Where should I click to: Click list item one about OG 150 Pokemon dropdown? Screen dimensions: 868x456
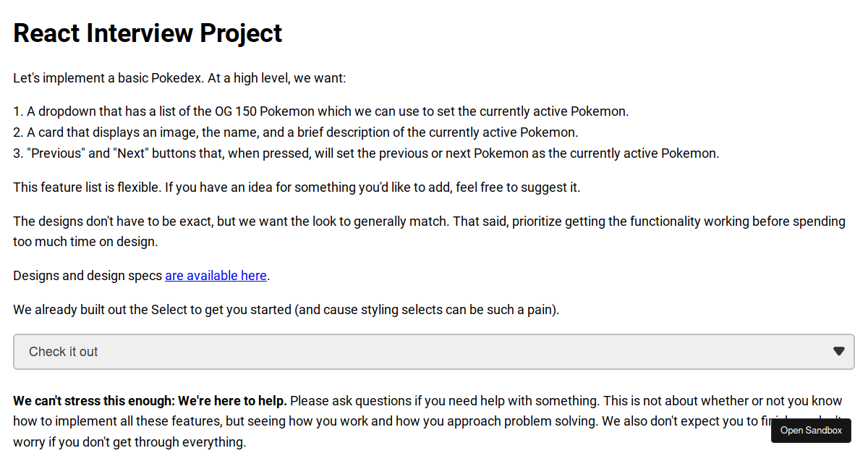click(321, 111)
